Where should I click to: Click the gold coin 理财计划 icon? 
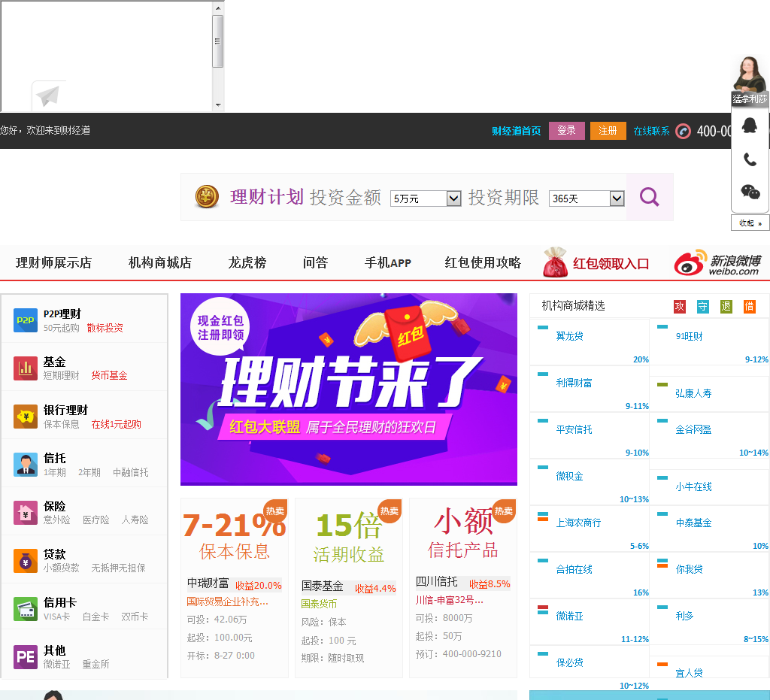tap(207, 197)
